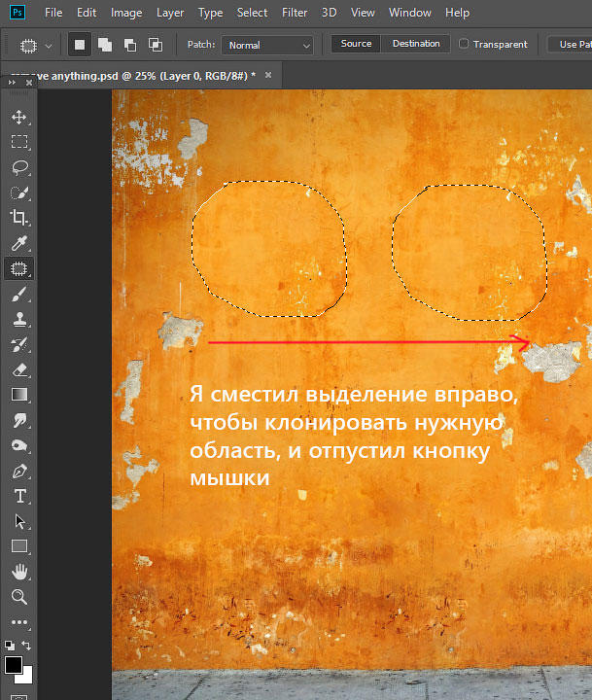
Task: Click the current Patch tool preset icon
Action: 28,46
